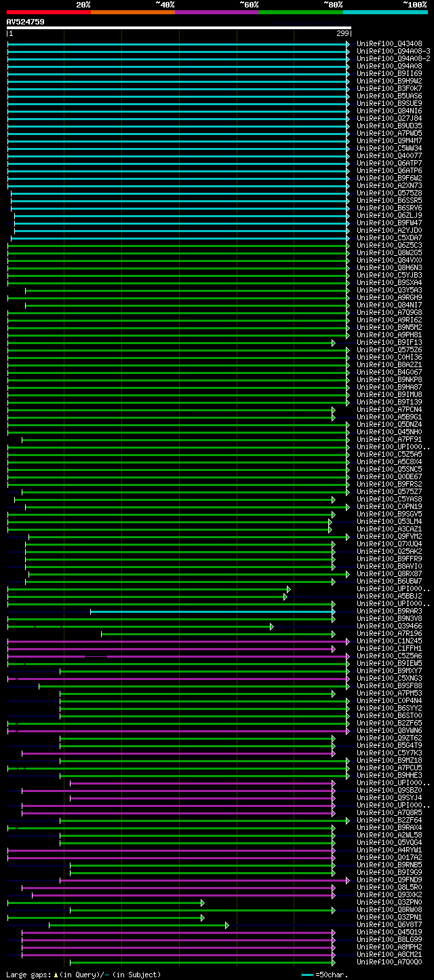Click the UniRef100_C5Z5A6 label
The width and height of the screenshot is (434, 980).
pyautogui.click(x=389, y=656)
